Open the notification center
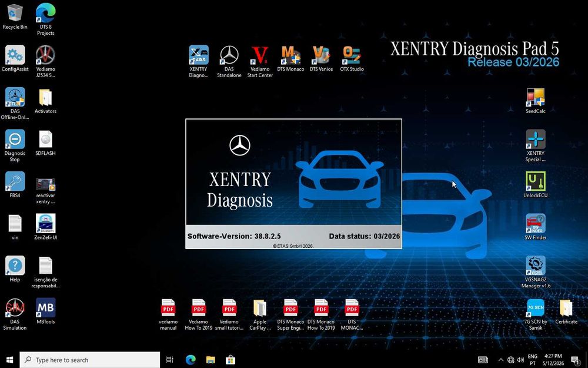Image resolution: width=588 pixels, height=368 pixels. point(576,360)
